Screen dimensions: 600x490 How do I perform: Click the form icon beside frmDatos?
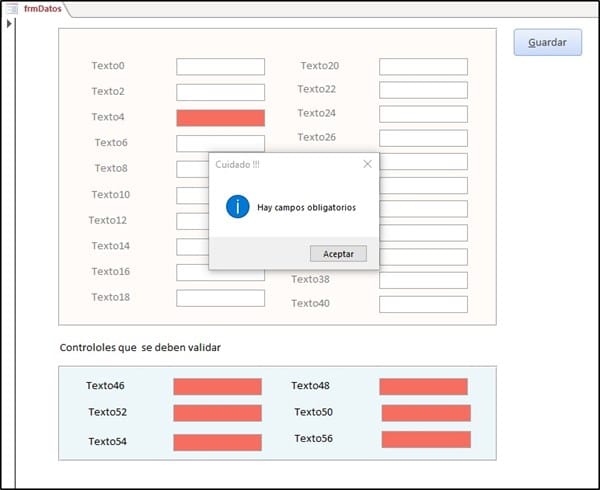(x=12, y=8)
